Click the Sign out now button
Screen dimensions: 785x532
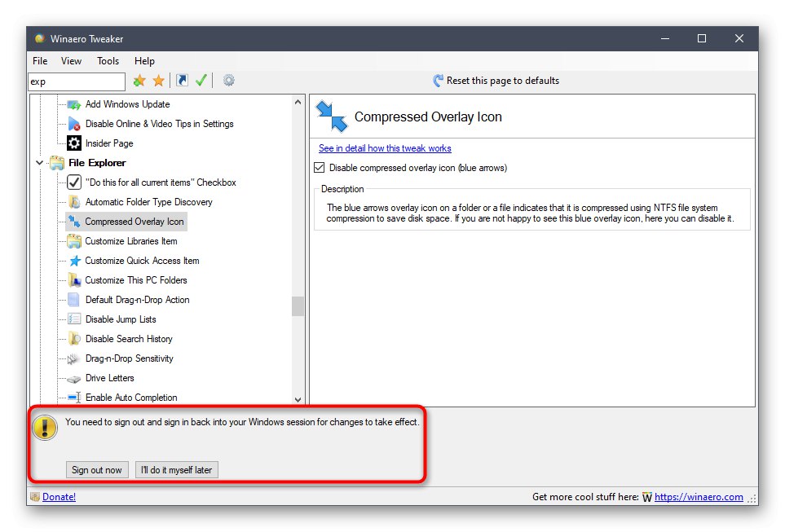click(x=97, y=470)
